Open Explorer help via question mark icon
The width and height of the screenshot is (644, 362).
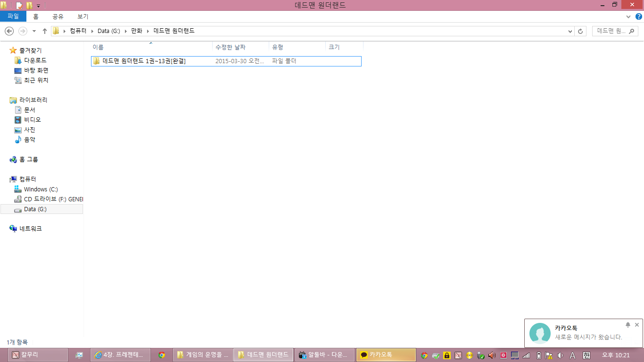click(639, 16)
